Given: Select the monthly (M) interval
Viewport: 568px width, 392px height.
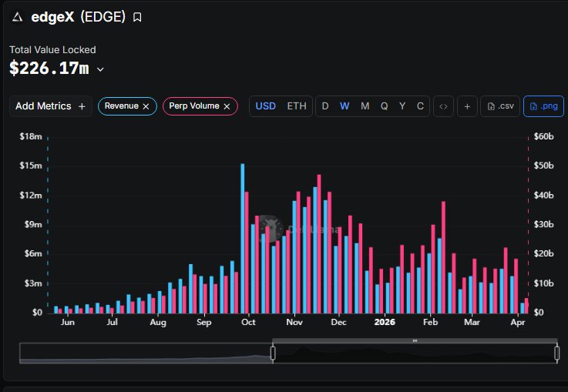Looking at the screenshot, I should point(365,106).
